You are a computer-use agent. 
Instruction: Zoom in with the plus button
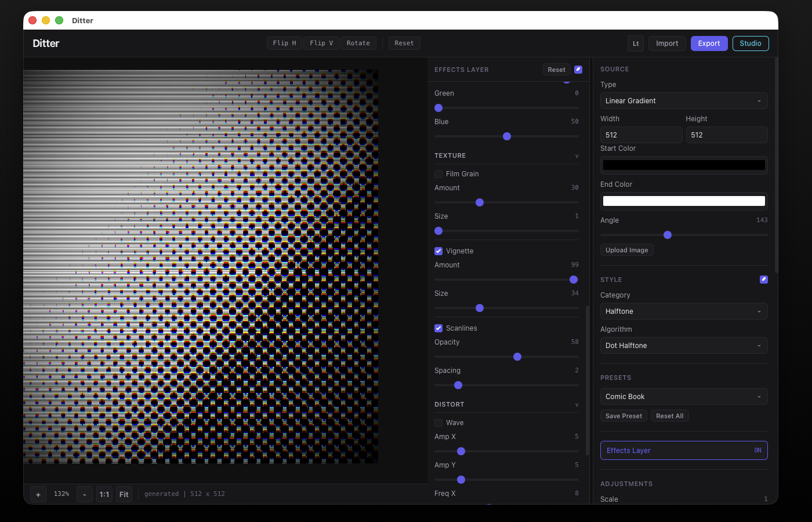tap(38, 494)
